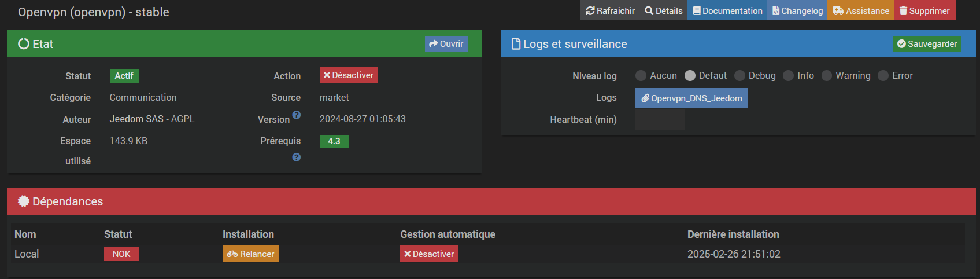Screen dimensions: 980x279
Task: Click the Etat circle icon
Action: [x=24, y=44]
